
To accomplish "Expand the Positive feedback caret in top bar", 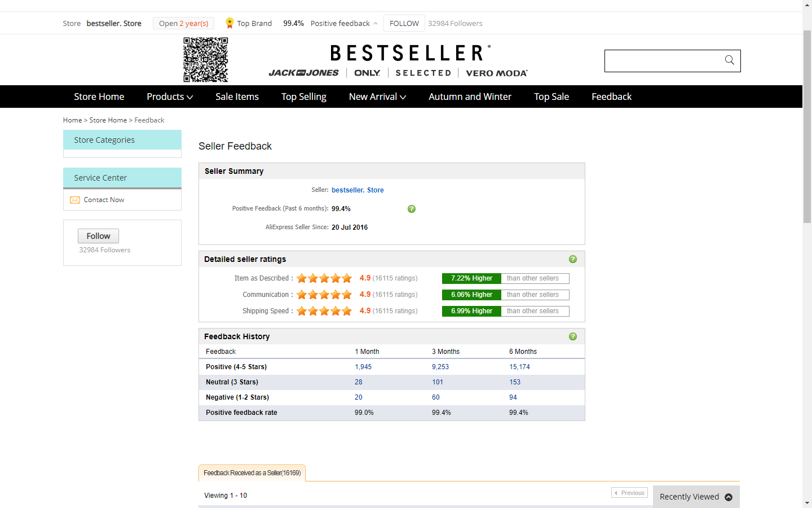I will 376,24.
